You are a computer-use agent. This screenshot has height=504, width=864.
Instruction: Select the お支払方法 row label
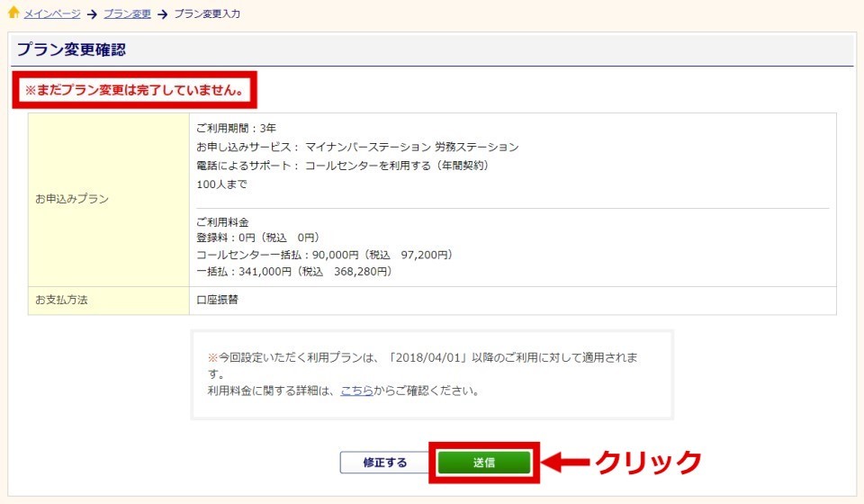click(62, 300)
